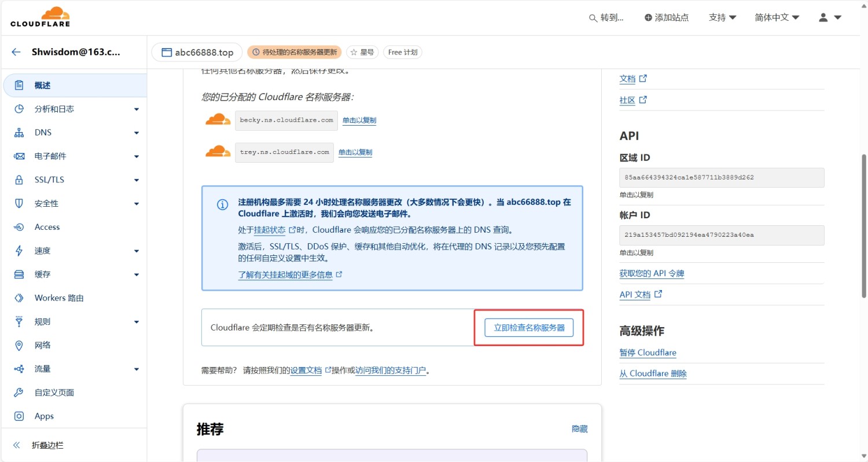The height and width of the screenshot is (462, 868).
Task: Click the search magnifier icon beside 转到
Action: pos(593,18)
